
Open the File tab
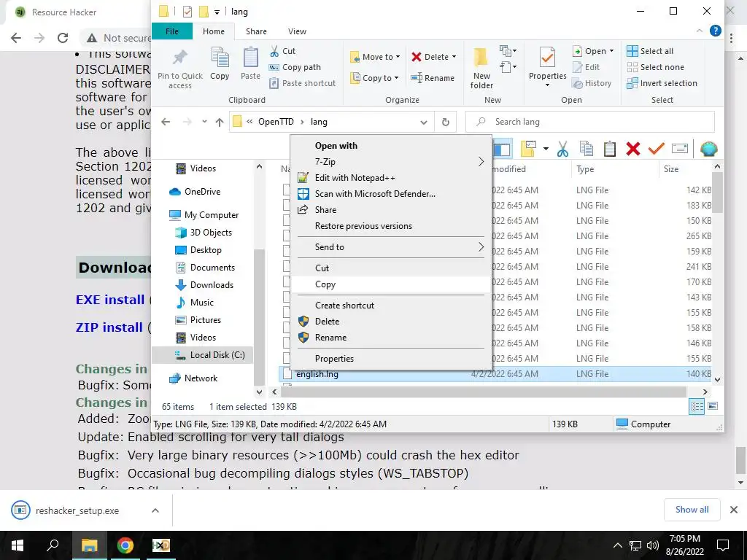172,31
